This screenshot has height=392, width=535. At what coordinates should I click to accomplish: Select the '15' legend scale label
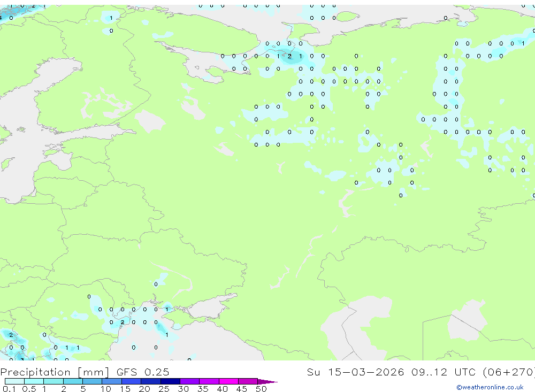click(125, 389)
